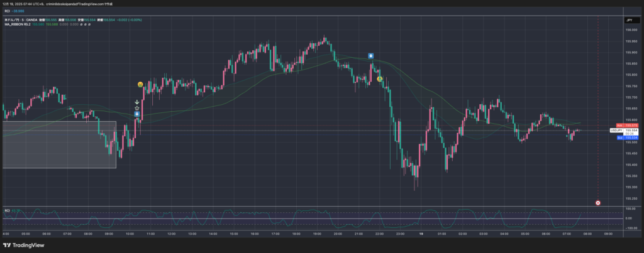Viewport: 644px width, 253px height.
Task: Select the yellow emoji marker near 22:00
Action: point(379,79)
